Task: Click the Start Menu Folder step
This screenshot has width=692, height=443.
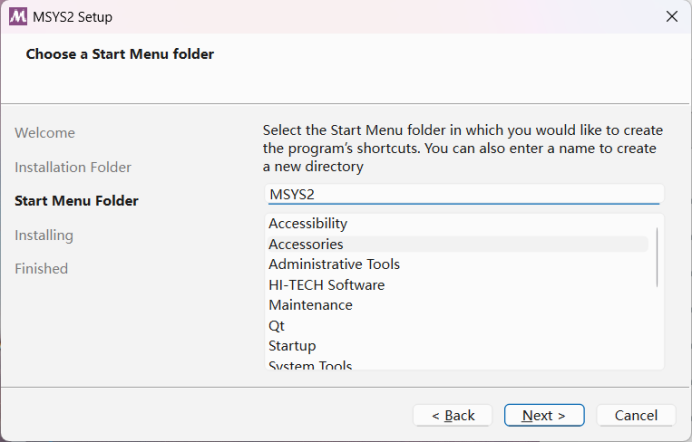Action: [x=76, y=201]
